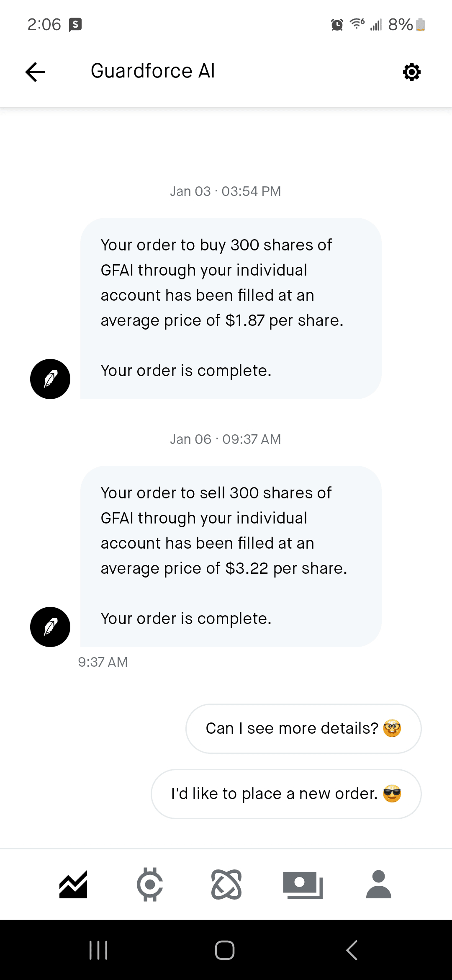Image resolution: width=452 pixels, height=980 pixels.
Task: Open the account profile icon
Action: [378, 884]
